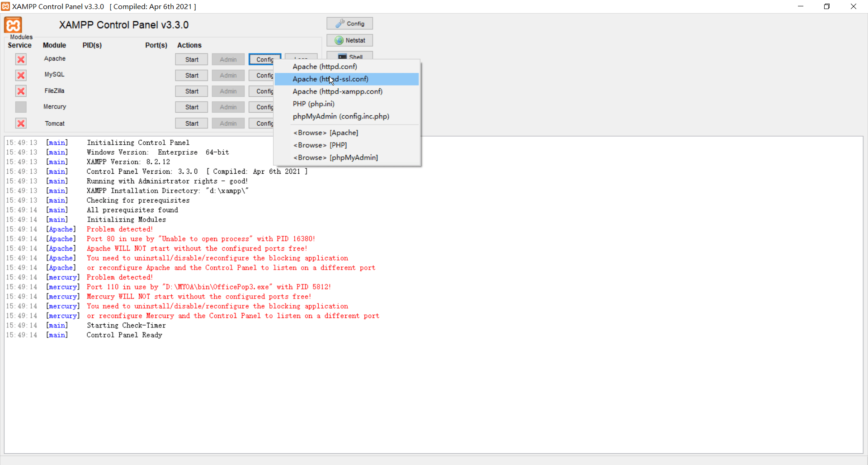
Task: Open the Shell button
Action: [x=349, y=56]
